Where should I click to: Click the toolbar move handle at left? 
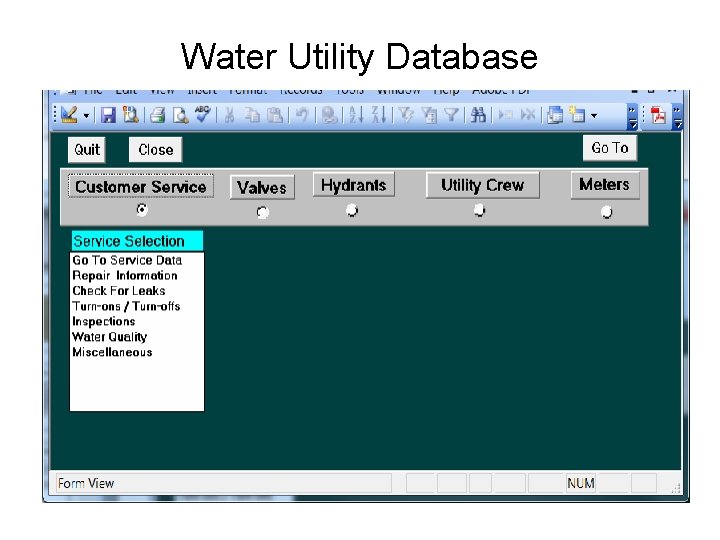(x=55, y=115)
